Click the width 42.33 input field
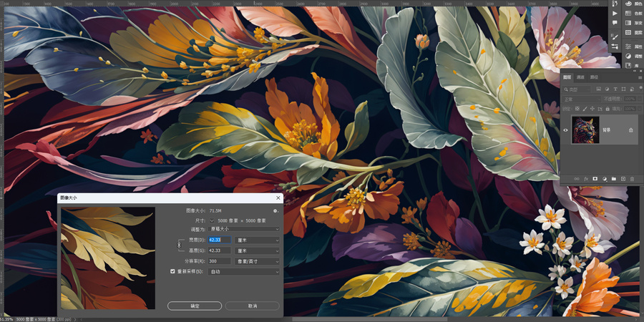This screenshot has height=322, width=644. click(220, 240)
